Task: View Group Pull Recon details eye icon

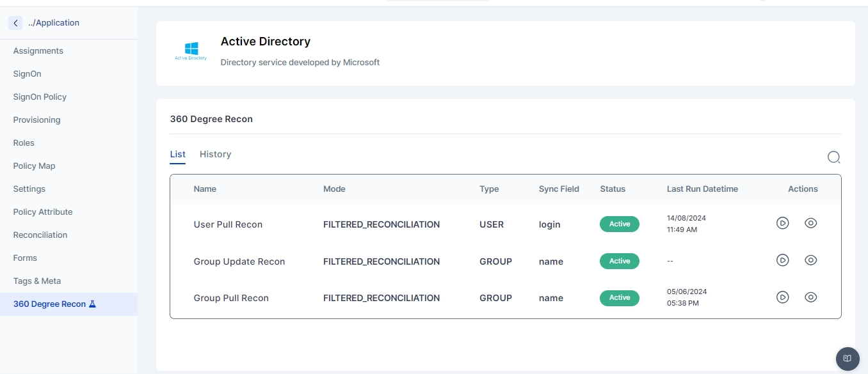Action: pos(810,297)
